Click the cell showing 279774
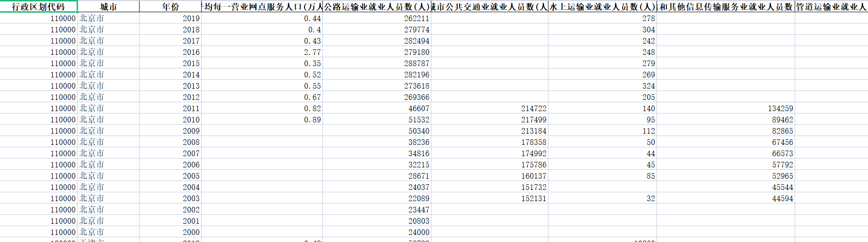Image resolution: width=868 pixels, height=242 pixels. click(377, 30)
